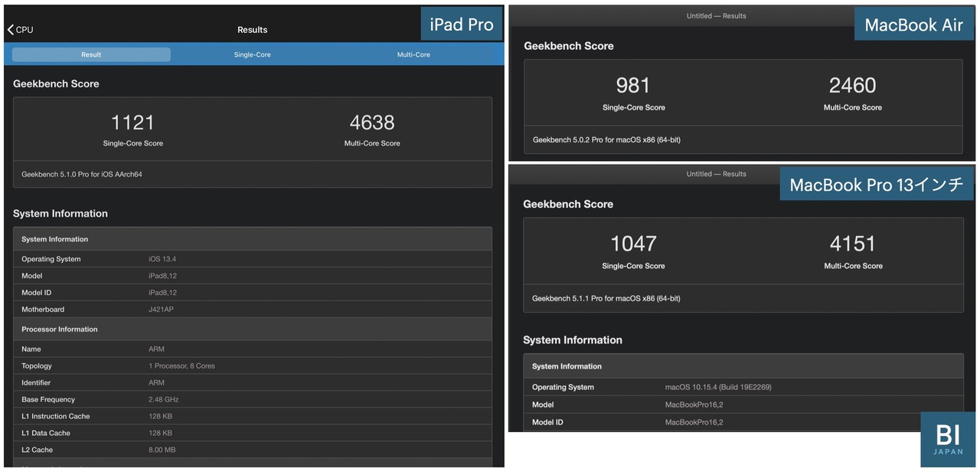Viewport: 980px width, 472px height.
Task: Click the Untitled — Results window title
Action: click(x=716, y=15)
